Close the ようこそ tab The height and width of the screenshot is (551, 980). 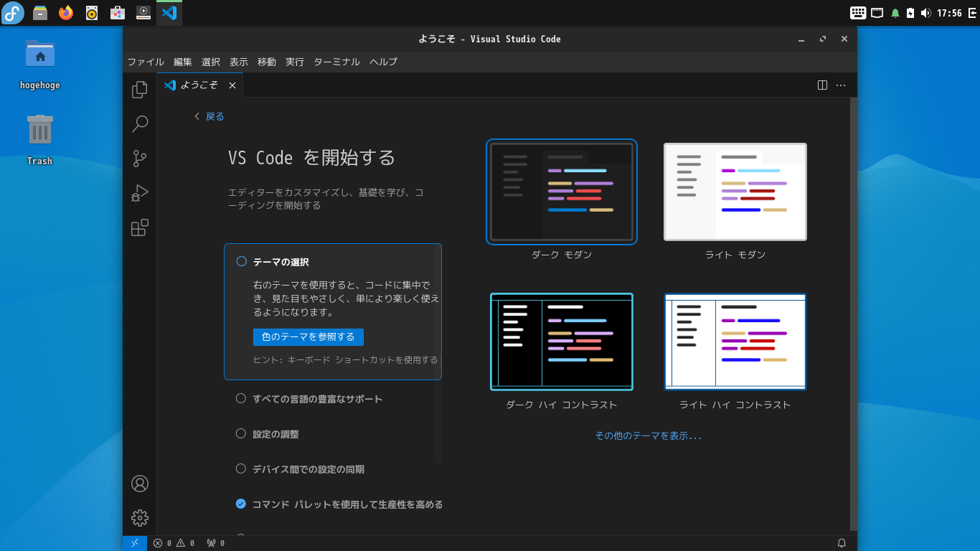(232, 85)
